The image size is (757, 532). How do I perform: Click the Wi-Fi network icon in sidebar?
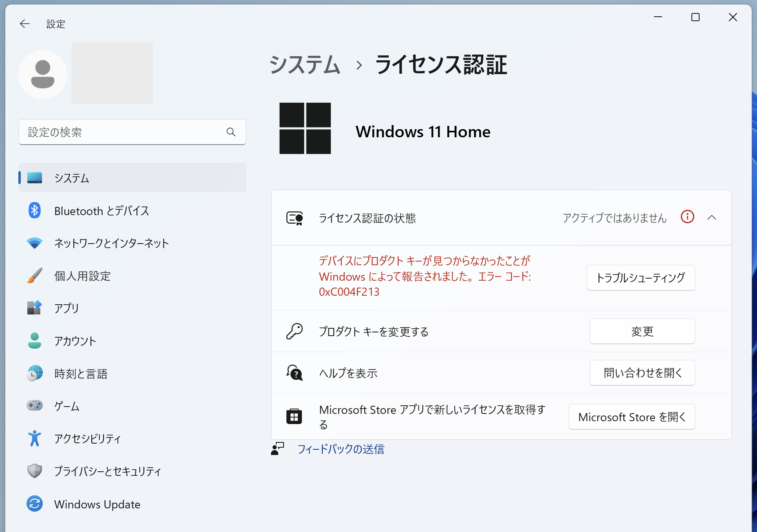pyautogui.click(x=35, y=243)
